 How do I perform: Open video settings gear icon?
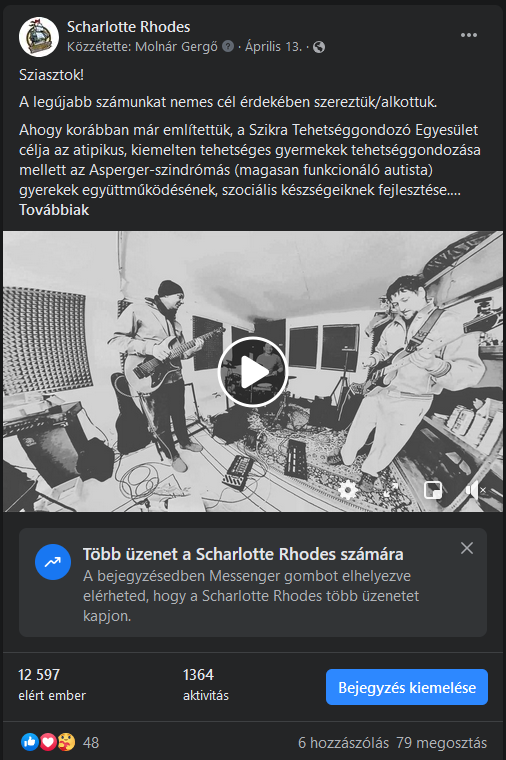(x=347, y=491)
